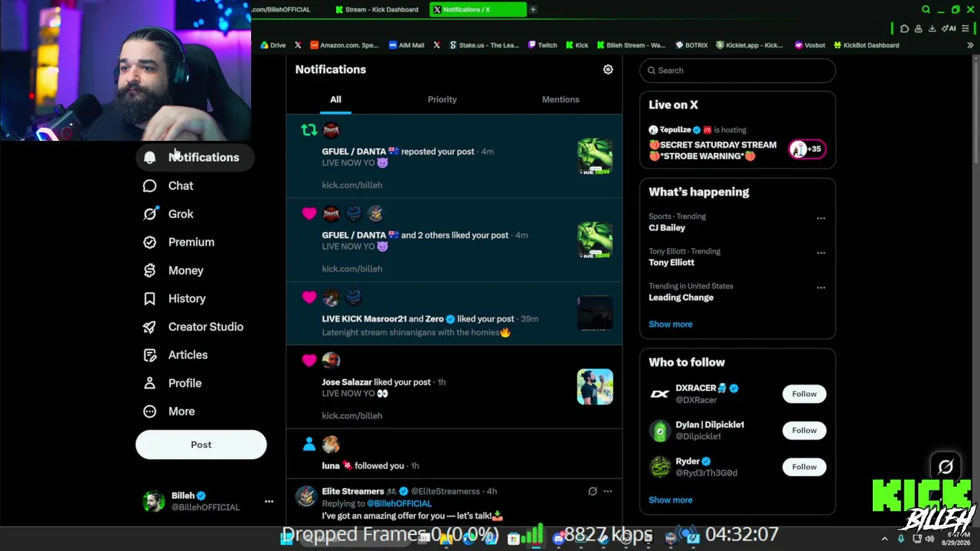Open the Twitch bookmark

542,45
